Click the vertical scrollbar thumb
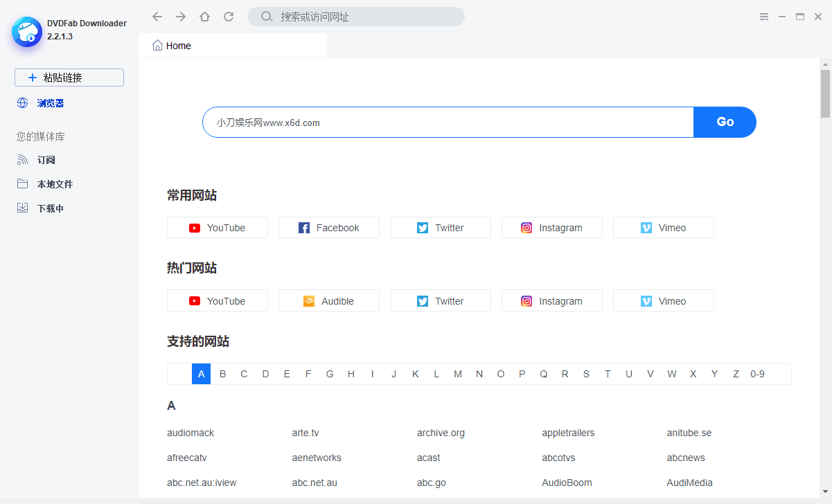 825,93
